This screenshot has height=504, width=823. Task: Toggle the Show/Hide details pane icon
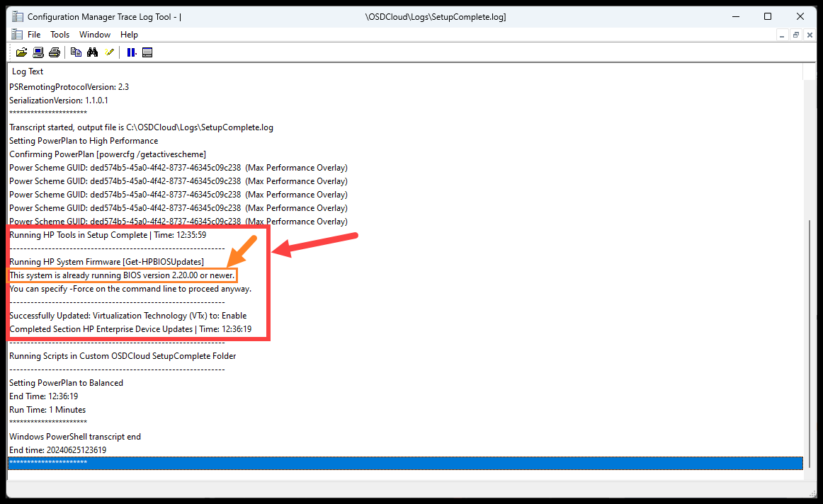click(x=147, y=52)
